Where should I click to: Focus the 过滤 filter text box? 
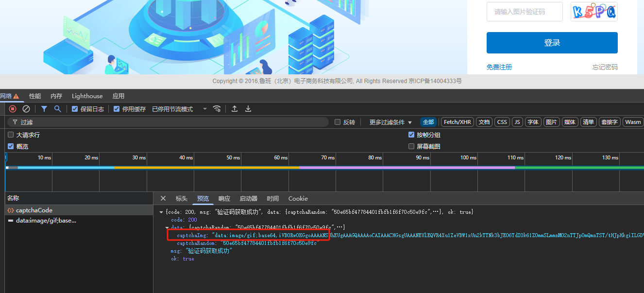tap(168, 122)
